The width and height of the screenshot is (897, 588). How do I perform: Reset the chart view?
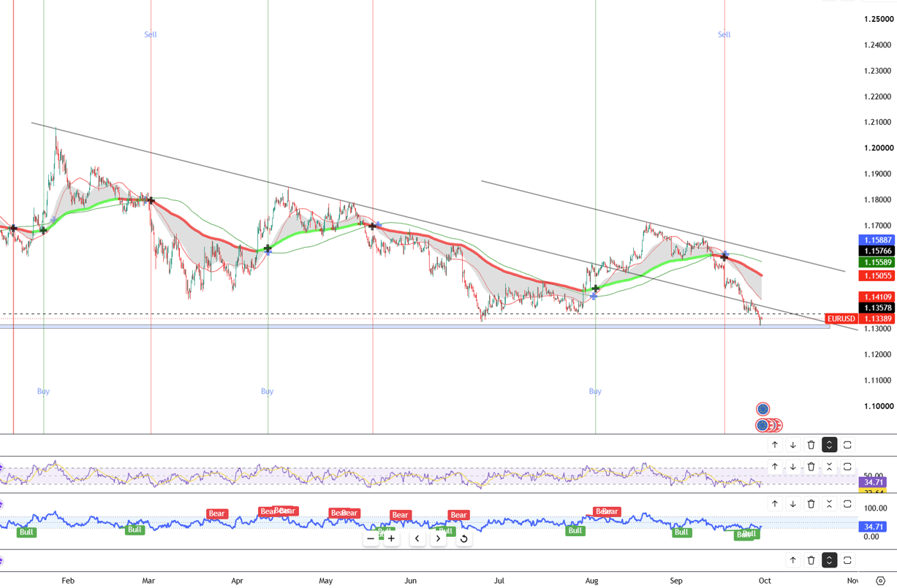tap(463, 539)
